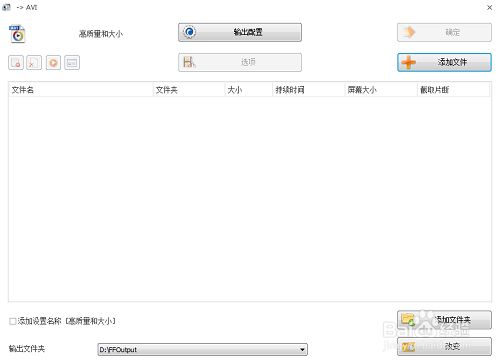Click the 确定 confirm button
The height and width of the screenshot is (363, 500).
click(x=444, y=32)
